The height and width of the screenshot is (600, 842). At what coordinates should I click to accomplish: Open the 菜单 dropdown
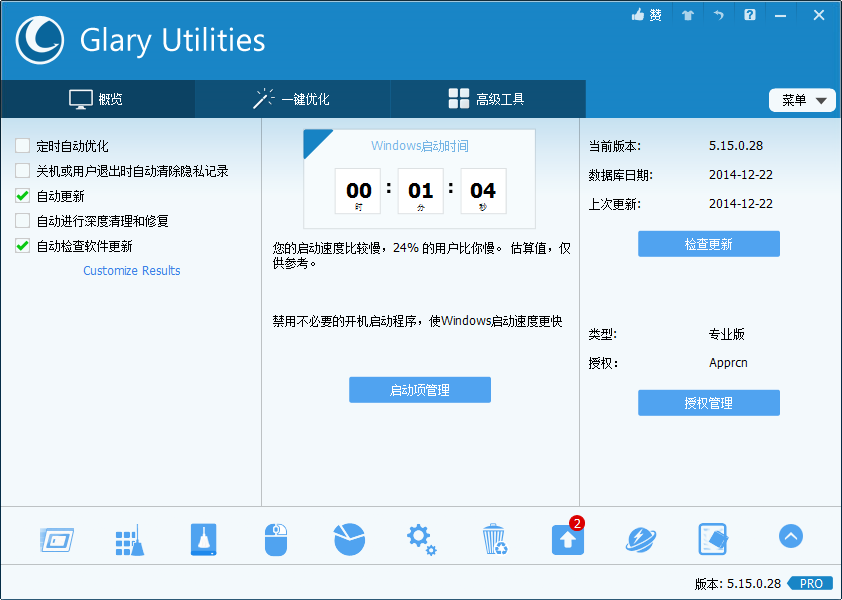click(802, 99)
